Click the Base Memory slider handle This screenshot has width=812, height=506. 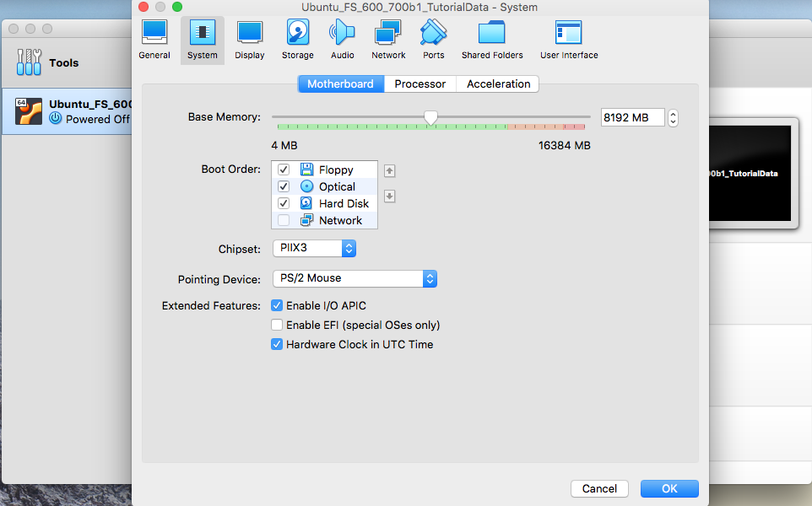[x=430, y=118]
